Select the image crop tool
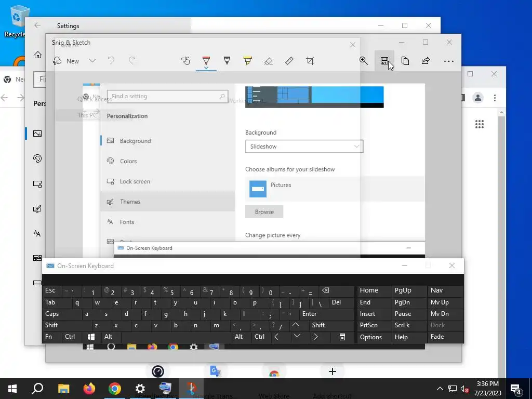532x399 pixels. pos(310,61)
